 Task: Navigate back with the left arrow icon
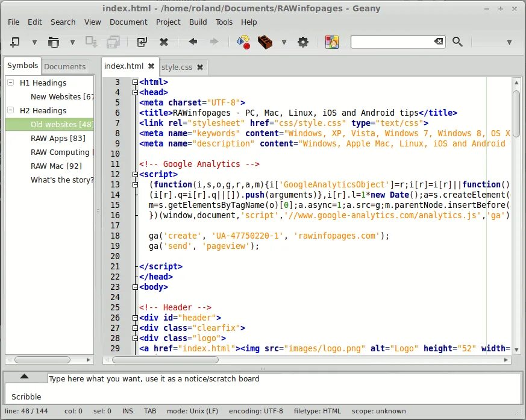tap(193, 42)
